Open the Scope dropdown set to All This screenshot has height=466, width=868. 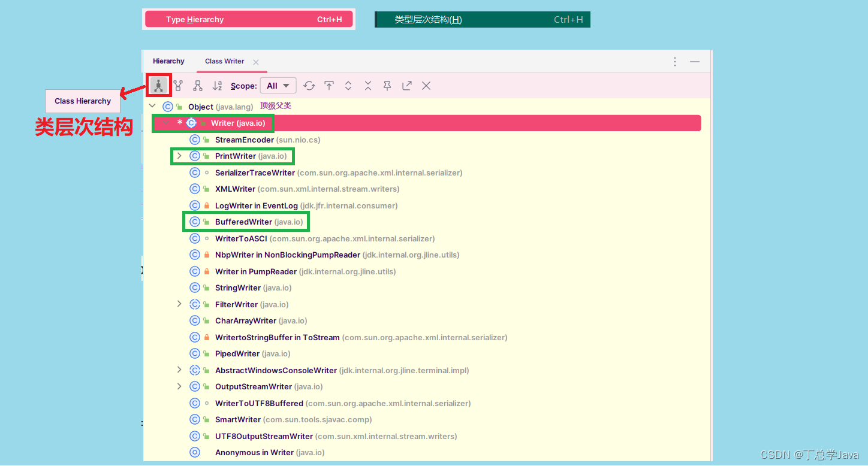tap(278, 85)
